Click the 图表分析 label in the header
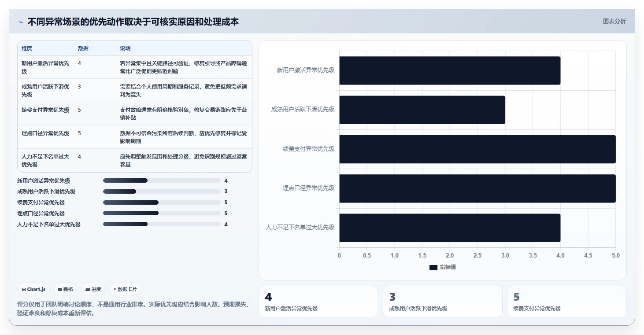The height and width of the screenshot is (335, 644). tap(614, 21)
